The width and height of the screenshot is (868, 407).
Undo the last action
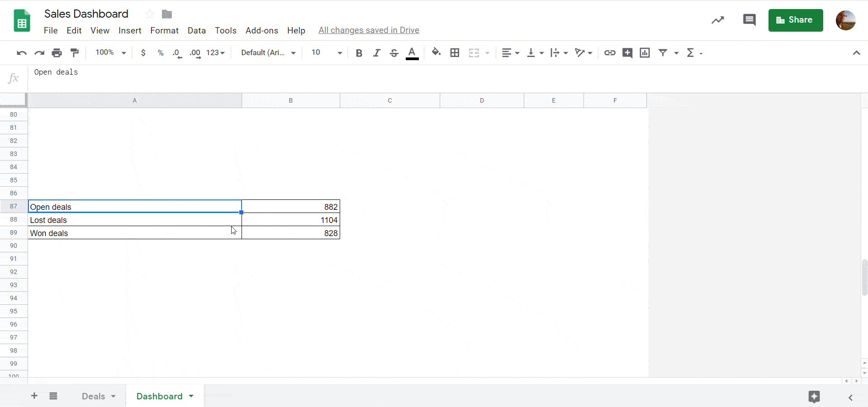pos(21,53)
